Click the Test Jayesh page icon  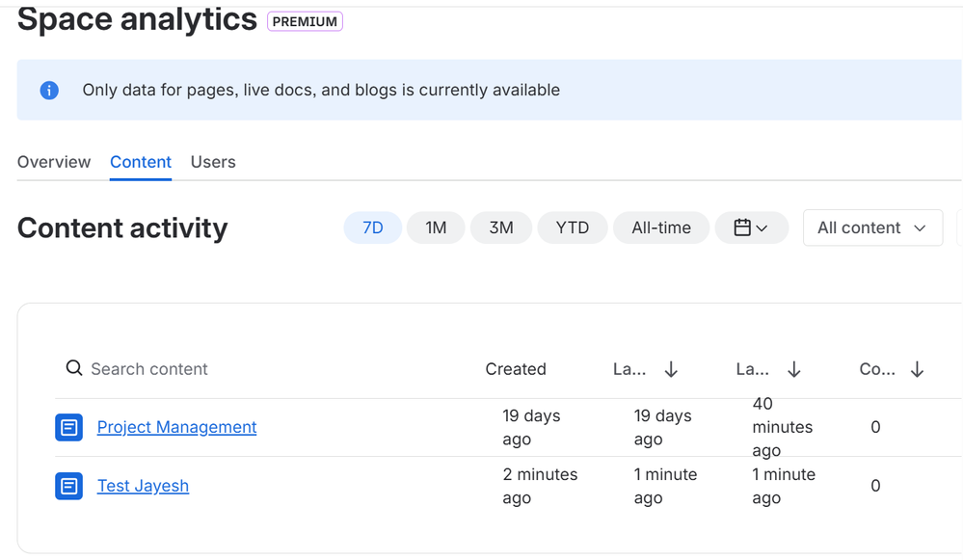[69, 486]
